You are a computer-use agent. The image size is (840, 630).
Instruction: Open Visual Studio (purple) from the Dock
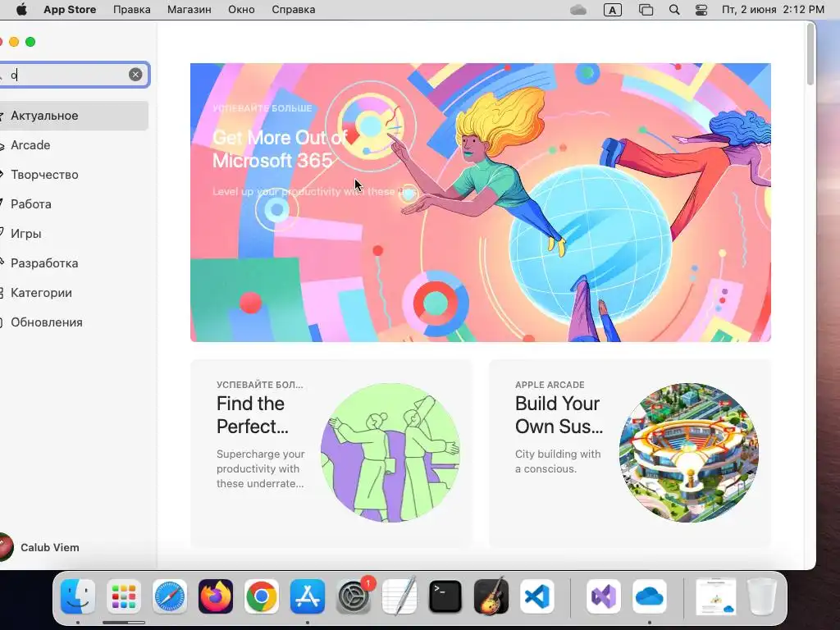603,596
